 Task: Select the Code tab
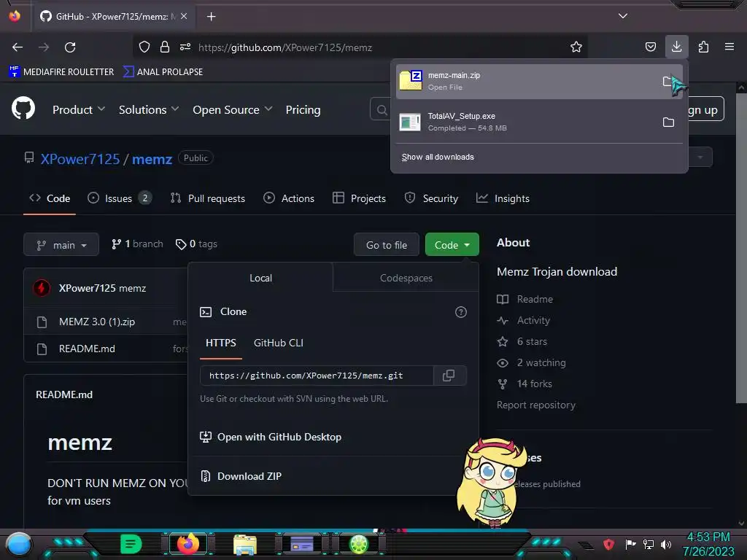point(50,198)
